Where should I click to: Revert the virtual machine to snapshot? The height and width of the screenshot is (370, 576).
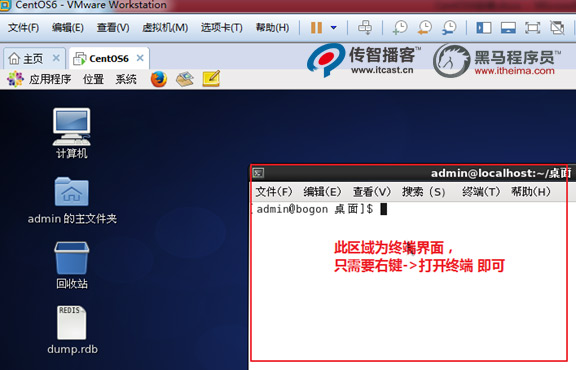point(425,28)
